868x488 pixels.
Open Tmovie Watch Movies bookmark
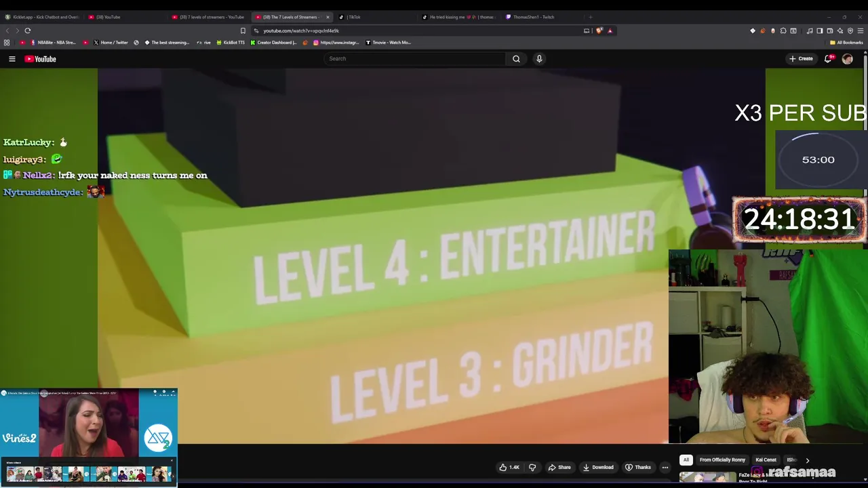click(x=389, y=43)
